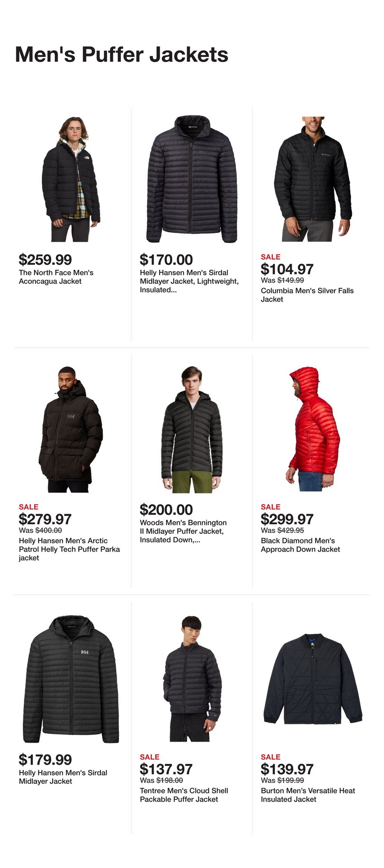The height and width of the screenshot is (868, 384).
Task: Click the Helly Hansen Sirdal Midlayer Insulated jacket photo
Action: [x=192, y=179]
